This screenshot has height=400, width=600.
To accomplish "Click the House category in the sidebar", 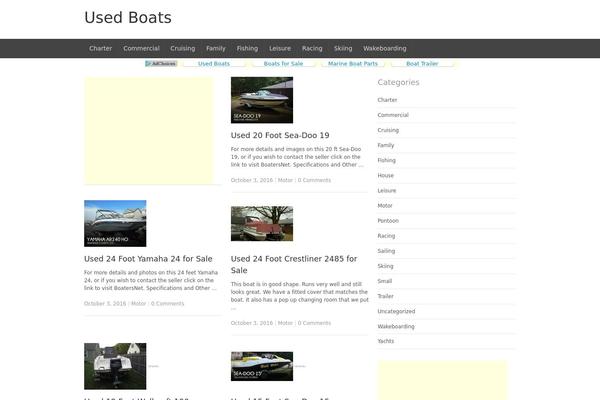I will pos(385,176).
